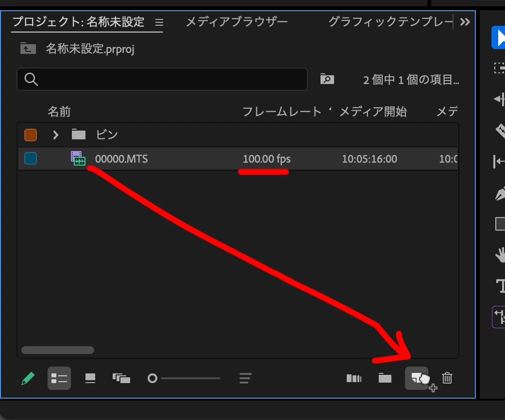Switch to the メディアブラウザー tab
This screenshot has width=505, height=420.
237,21
